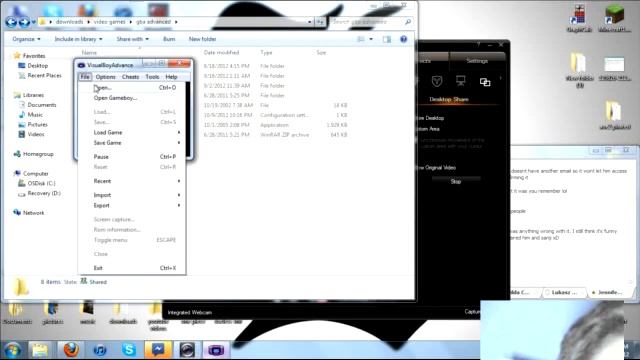Viewport: 640px width, 360px height.
Task: Select Pause in the File menu
Action: (131, 157)
